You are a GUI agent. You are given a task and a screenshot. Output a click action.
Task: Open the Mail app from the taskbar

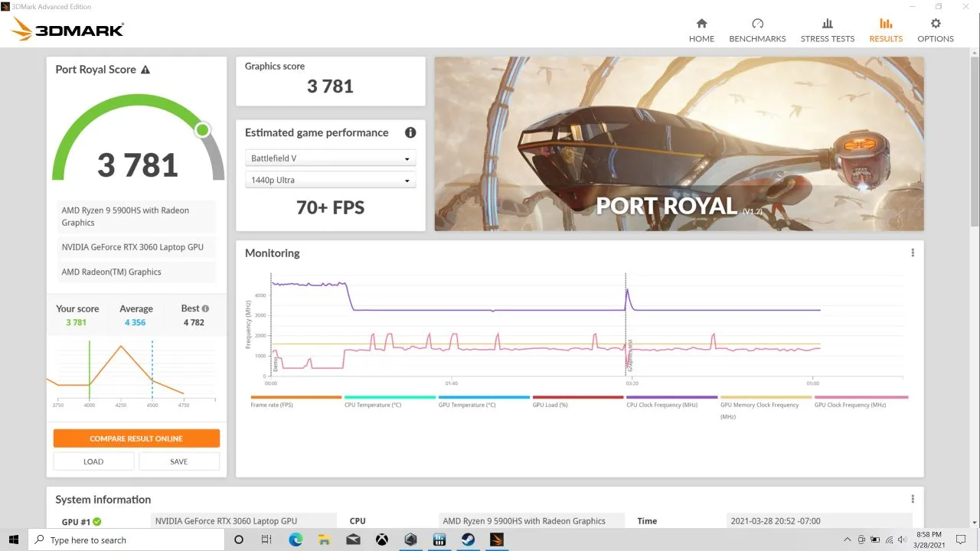coord(353,540)
